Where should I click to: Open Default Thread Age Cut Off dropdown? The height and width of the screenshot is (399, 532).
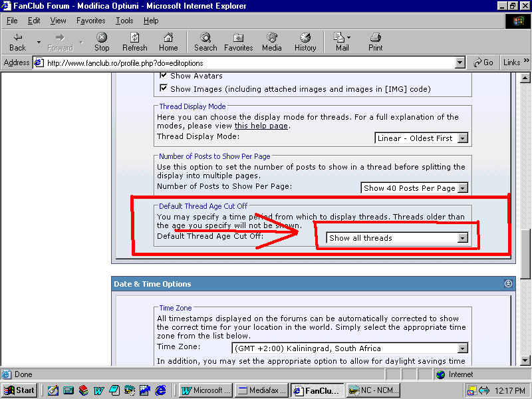[x=397, y=238]
